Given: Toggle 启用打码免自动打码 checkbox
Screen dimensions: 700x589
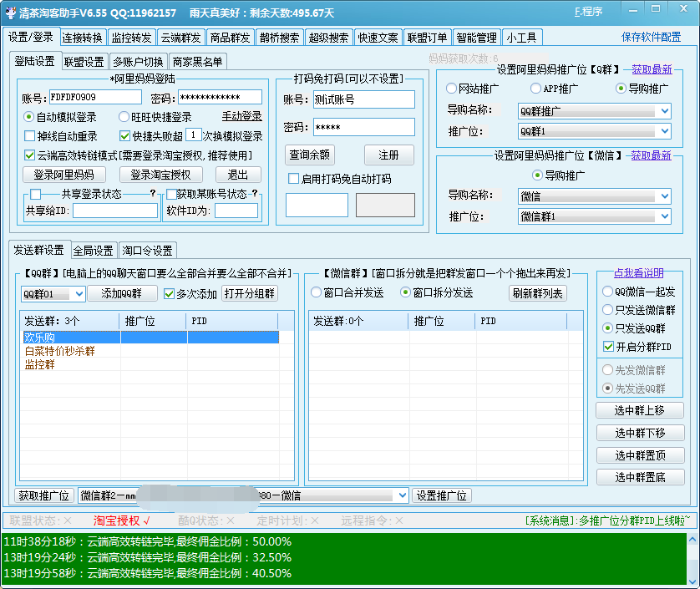Looking at the screenshot, I should 294,179.
